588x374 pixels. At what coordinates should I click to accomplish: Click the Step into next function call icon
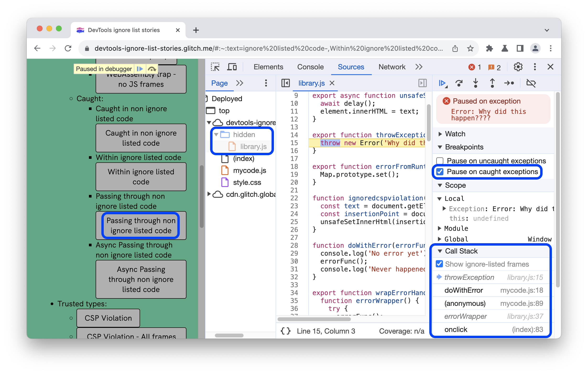(x=477, y=83)
